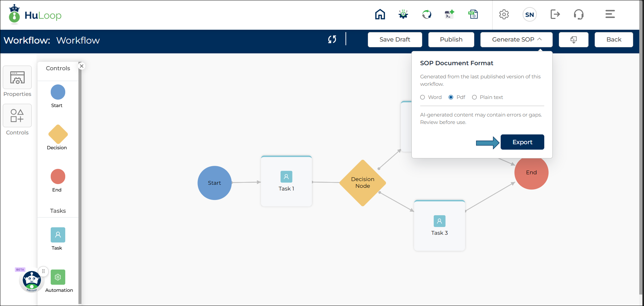This screenshot has width=644, height=306.
Task: Select the End node on canvas
Action: [x=531, y=174]
